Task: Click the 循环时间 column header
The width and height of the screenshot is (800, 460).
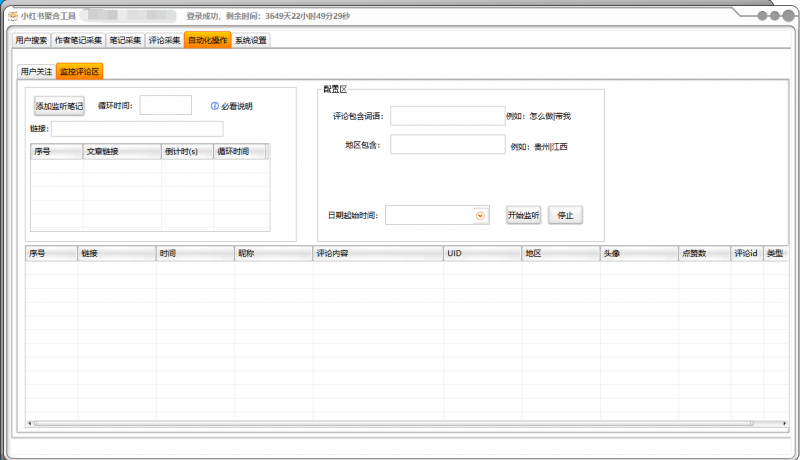Action: pos(240,151)
